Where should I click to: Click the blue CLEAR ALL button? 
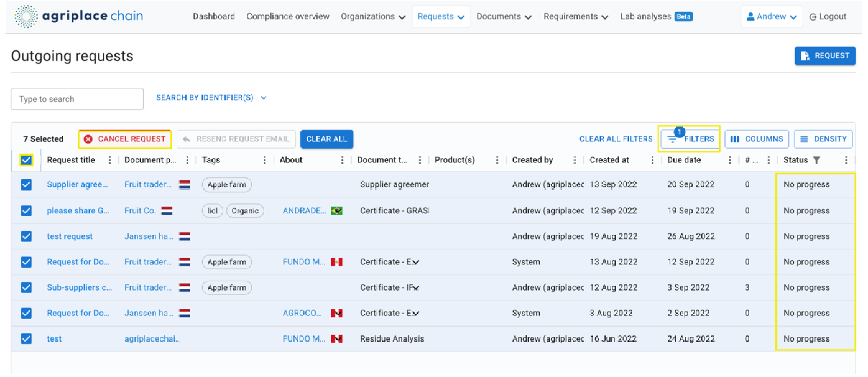click(326, 139)
